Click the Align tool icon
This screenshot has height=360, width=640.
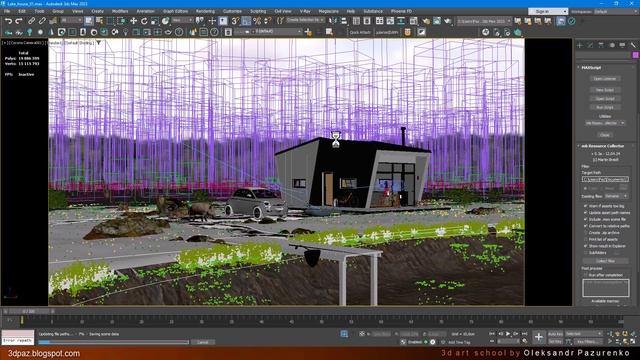click(344, 21)
